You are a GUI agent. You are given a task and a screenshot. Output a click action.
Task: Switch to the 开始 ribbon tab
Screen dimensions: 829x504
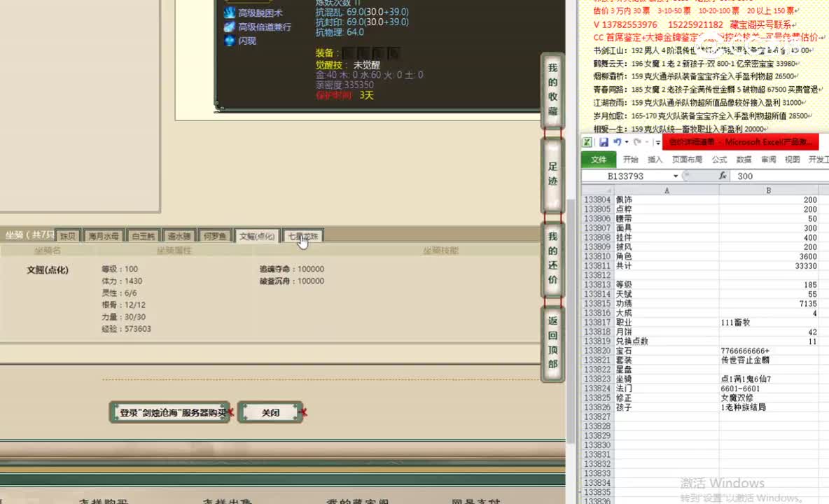[630, 160]
